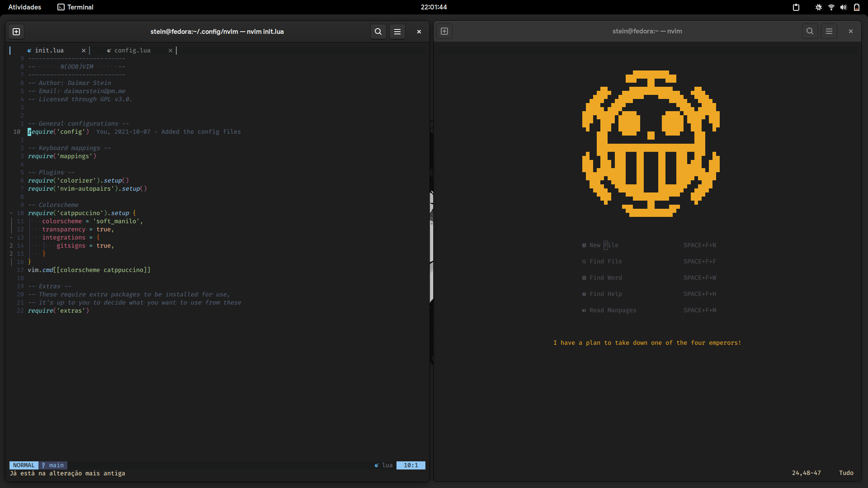The height and width of the screenshot is (488, 868).
Task: Open clipboard indicator in top bar
Action: (796, 7)
